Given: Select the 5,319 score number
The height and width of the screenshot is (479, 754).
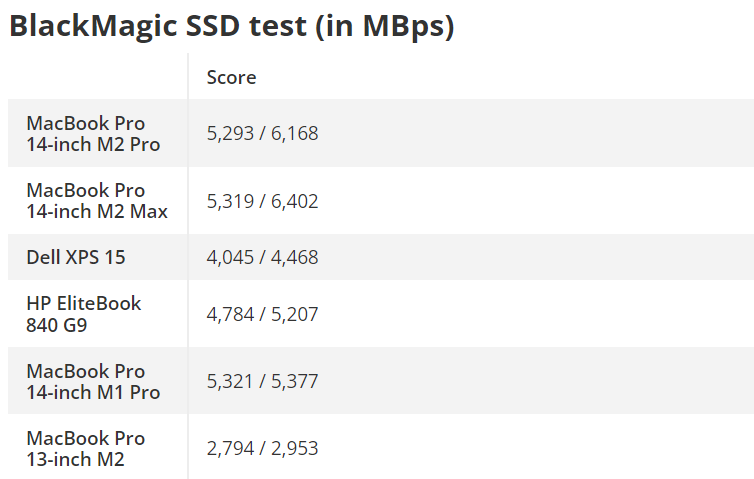Looking at the screenshot, I should pyautogui.click(x=230, y=201).
